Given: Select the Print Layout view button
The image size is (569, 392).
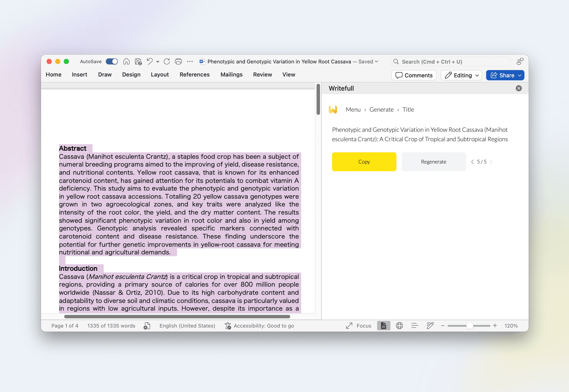Looking at the screenshot, I should click(384, 326).
